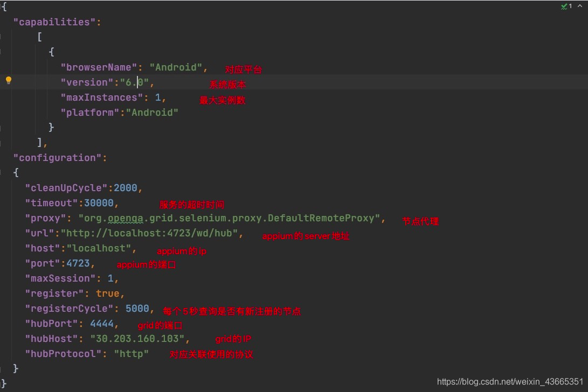Click the "cleanUpCycle" key
The height and width of the screenshot is (392, 588).
coord(66,188)
